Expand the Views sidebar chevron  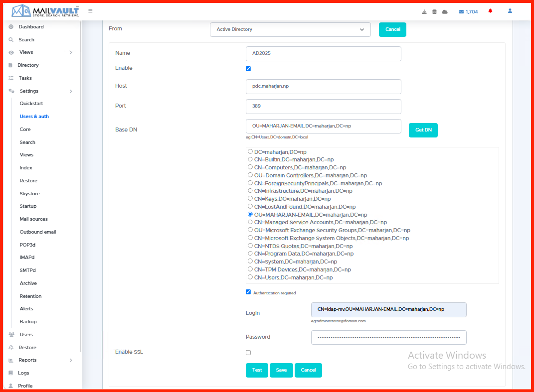71,52
